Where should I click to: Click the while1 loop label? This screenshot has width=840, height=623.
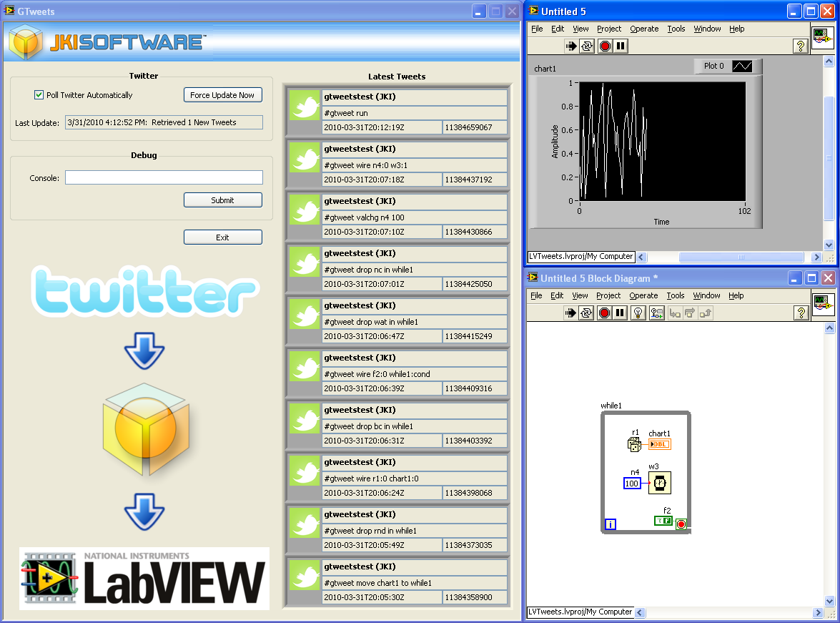coord(611,406)
